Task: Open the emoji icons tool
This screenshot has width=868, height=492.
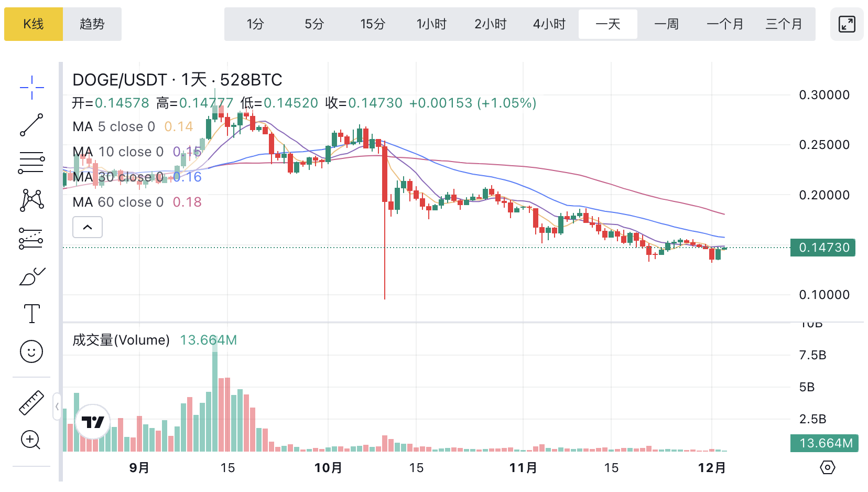Action: pos(31,351)
